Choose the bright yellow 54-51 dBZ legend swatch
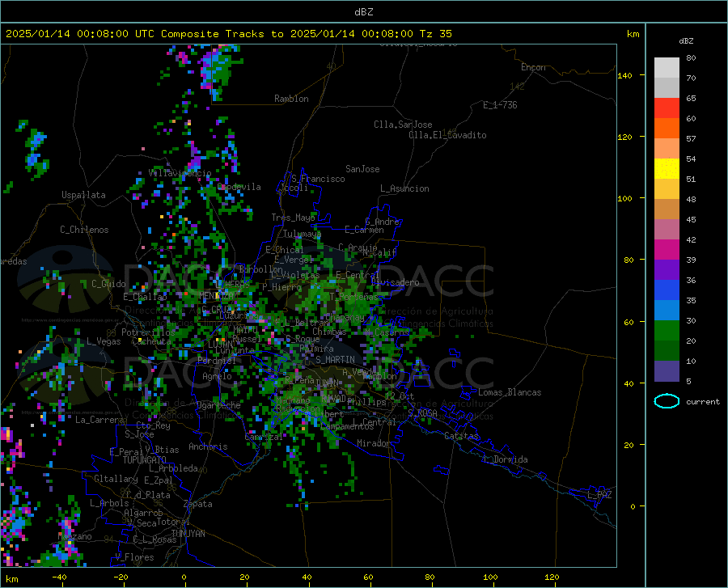Screen dimensions: 728x588 tap(667, 169)
